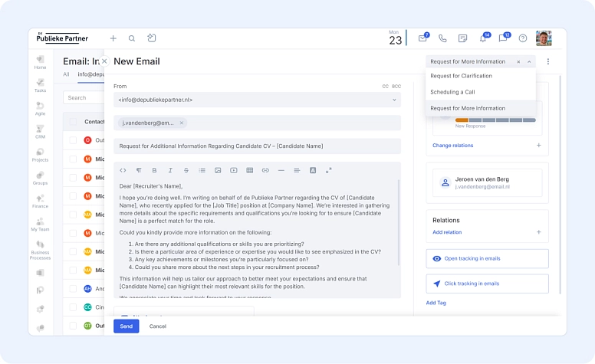Open Jeroen van den Berg contact card
This screenshot has width=595, height=364.
(x=487, y=182)
